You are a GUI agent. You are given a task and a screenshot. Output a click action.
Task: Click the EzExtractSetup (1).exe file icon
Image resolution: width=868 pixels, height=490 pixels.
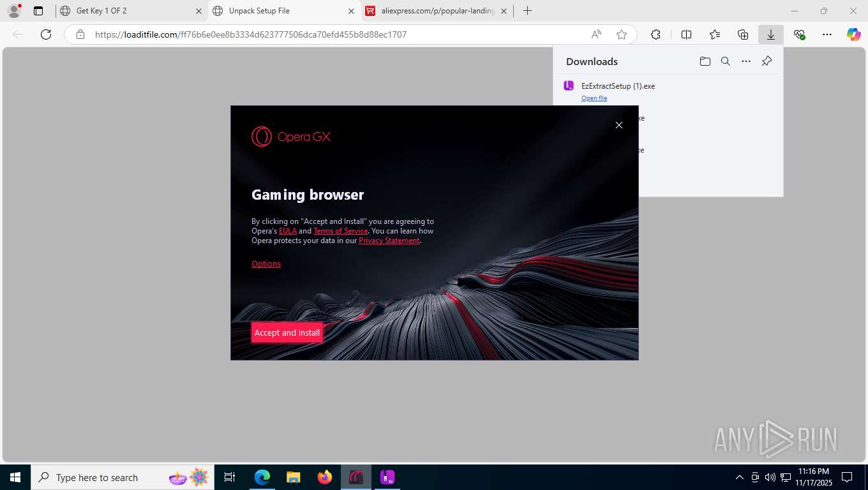pyautogui.click(x=569, y=85)
